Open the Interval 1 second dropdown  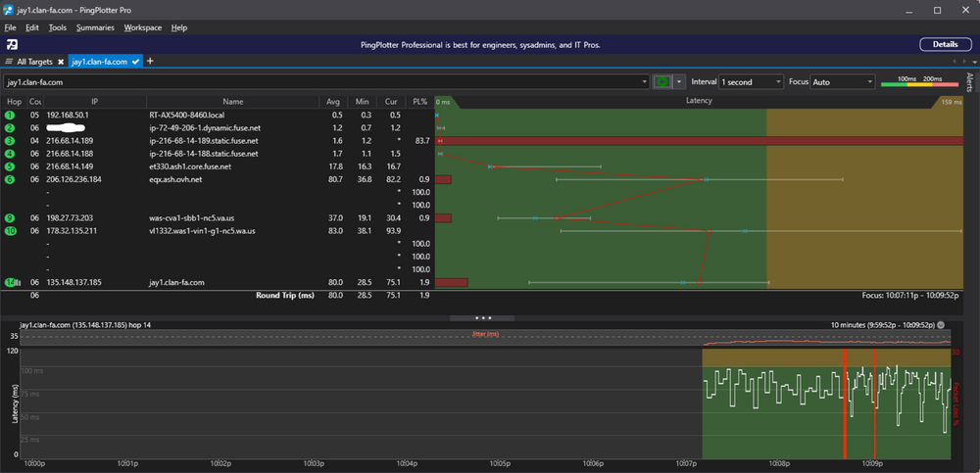751,82
